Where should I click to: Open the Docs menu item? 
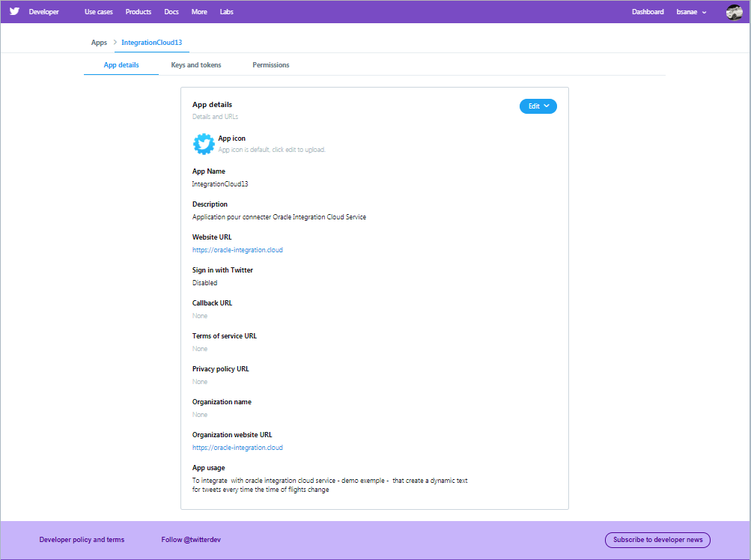171,11
